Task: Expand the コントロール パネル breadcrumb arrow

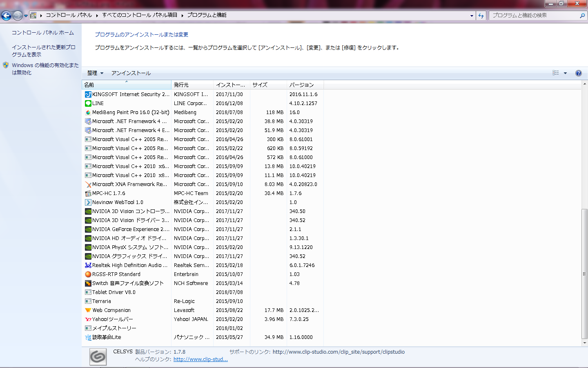Action: [x=97, y=16]
